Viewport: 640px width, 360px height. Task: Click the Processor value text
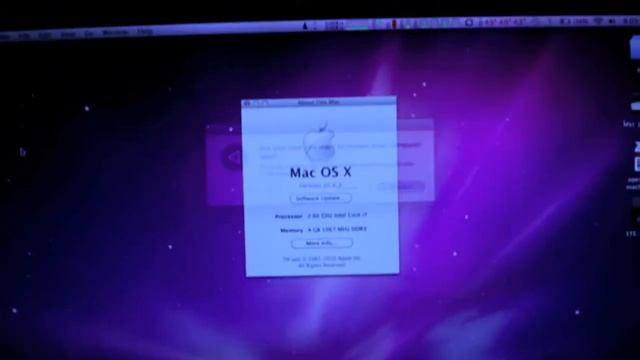click(x=337, y=215)
